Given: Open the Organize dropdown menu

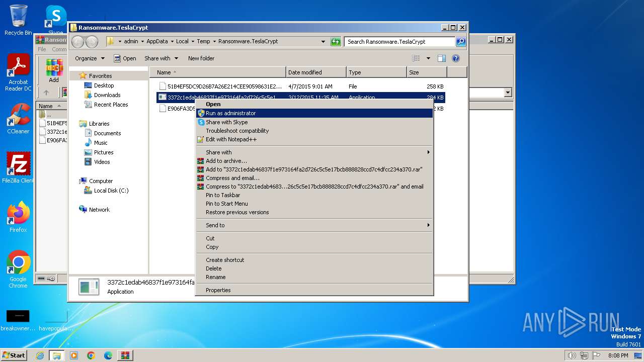Looking at the screenshot, I should point(90,58).
